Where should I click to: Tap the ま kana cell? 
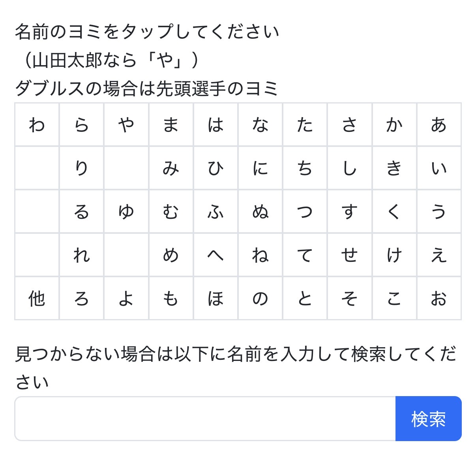pyautogui.click(x=171, y=125)
